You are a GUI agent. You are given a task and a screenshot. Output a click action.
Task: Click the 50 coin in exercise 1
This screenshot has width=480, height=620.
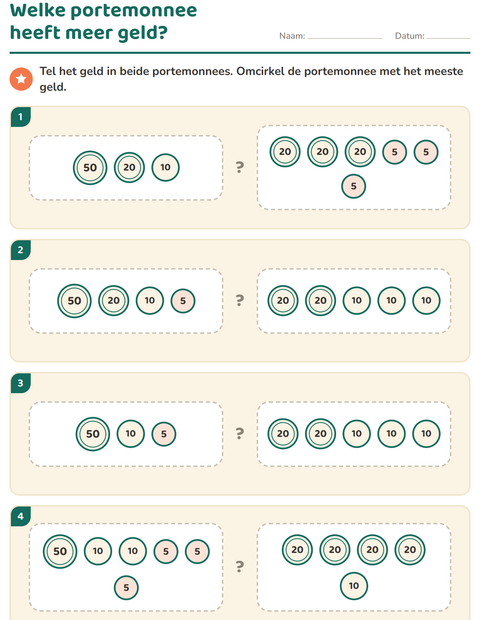coord(90,168)
